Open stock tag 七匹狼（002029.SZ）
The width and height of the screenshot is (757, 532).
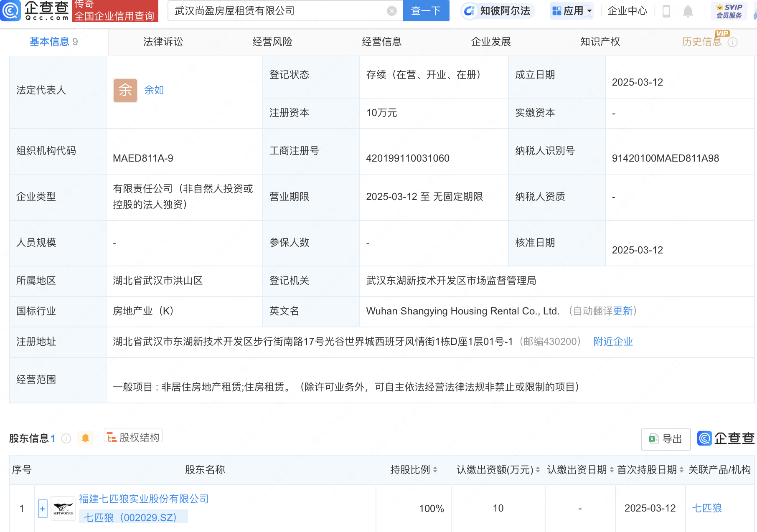tap(133, 517)
